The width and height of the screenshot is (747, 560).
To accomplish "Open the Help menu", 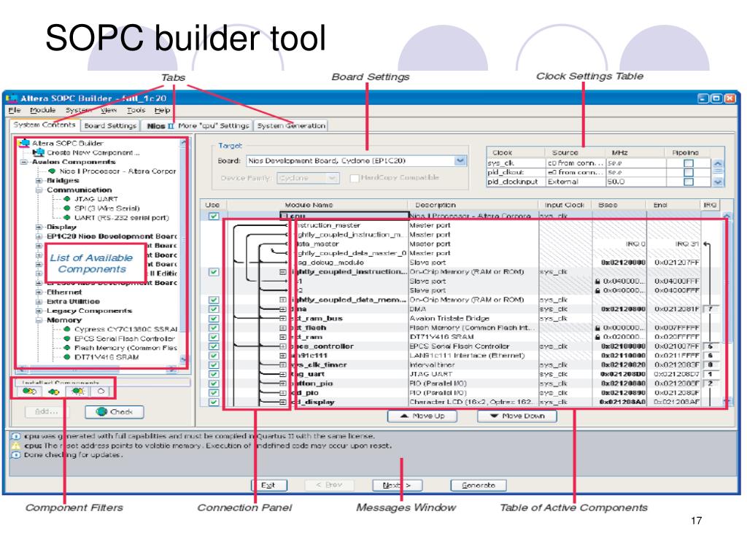I will click(162, 110).
